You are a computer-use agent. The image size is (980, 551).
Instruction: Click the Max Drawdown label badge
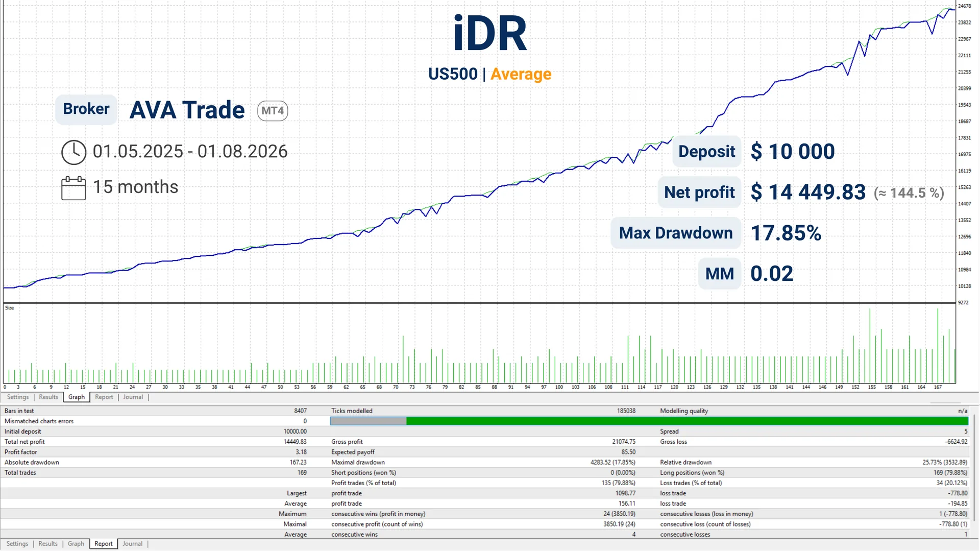pos(676,233)
